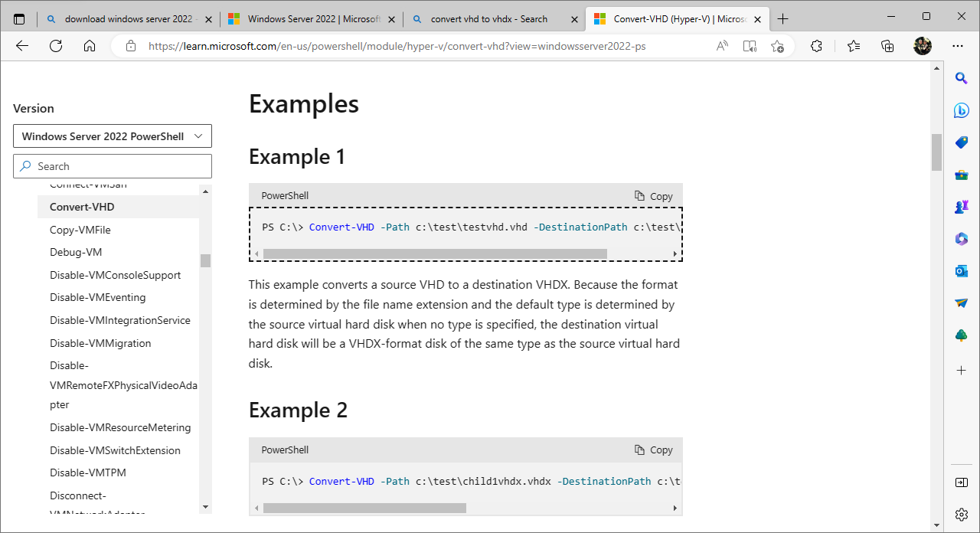Open the browser Extensions menu
This screenshot has height=533, width=980.
click(816, 46)
